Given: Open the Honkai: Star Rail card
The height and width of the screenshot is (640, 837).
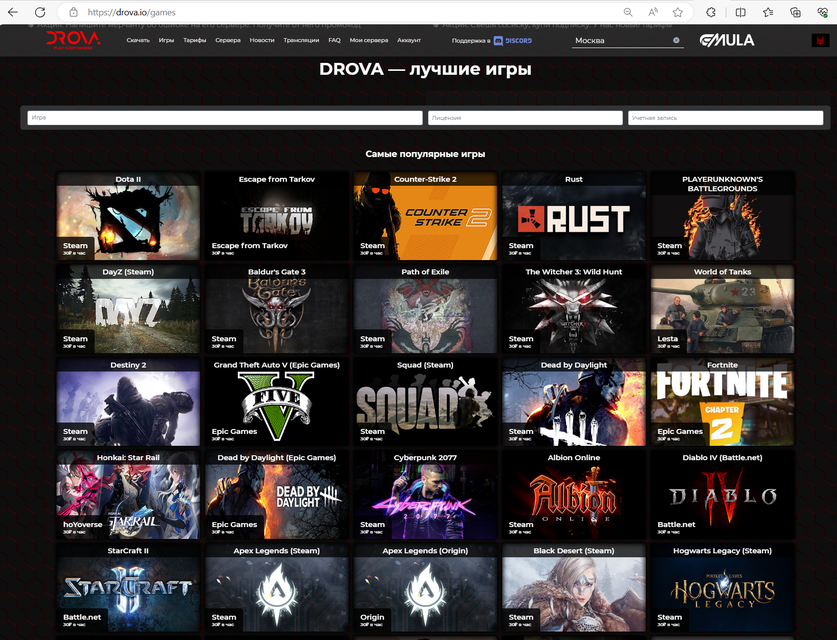Looking at the screenshot, I should click(x=128, y=494).
